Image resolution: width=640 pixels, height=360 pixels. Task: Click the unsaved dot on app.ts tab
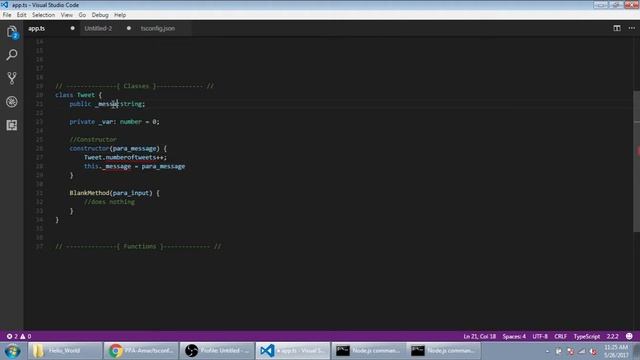72,28
